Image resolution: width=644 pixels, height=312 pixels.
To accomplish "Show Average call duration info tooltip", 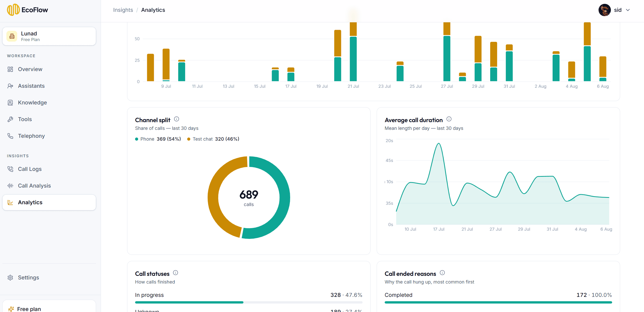I will tap(449, 119).
